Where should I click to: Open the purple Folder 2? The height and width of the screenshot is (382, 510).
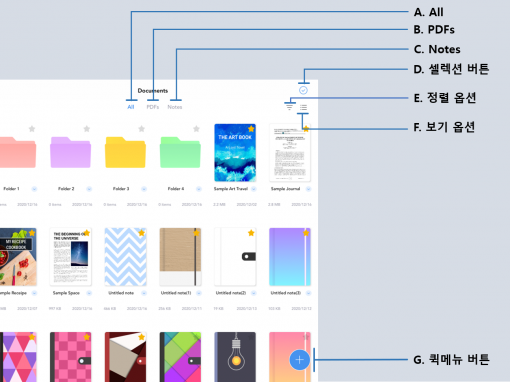(70, 152)
